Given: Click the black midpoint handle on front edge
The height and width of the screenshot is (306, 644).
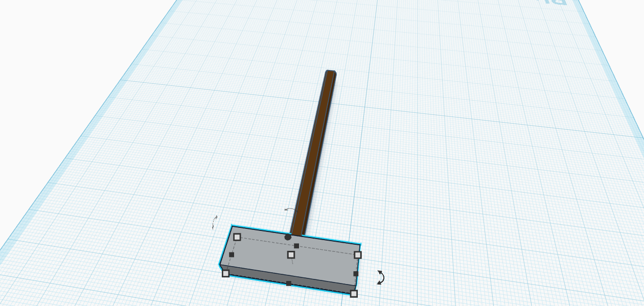Looking at the screenshot, I should 289,284.
